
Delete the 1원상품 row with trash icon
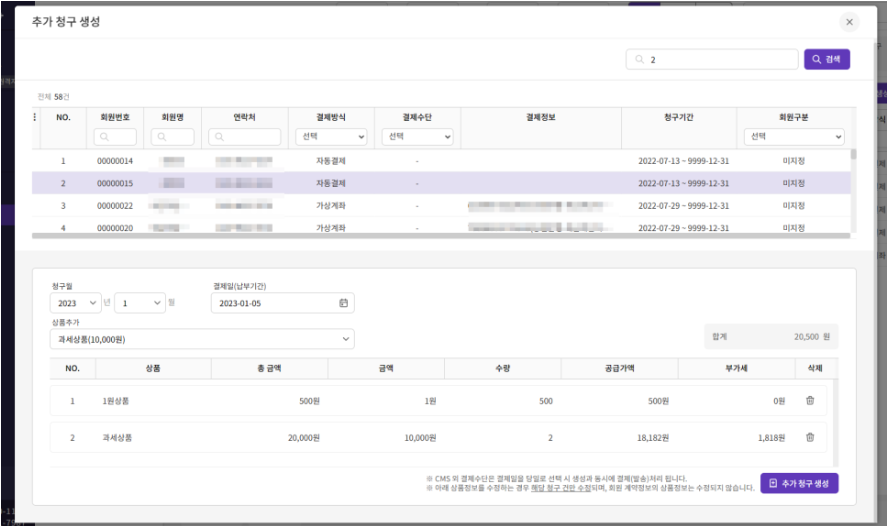coord(810,401)
